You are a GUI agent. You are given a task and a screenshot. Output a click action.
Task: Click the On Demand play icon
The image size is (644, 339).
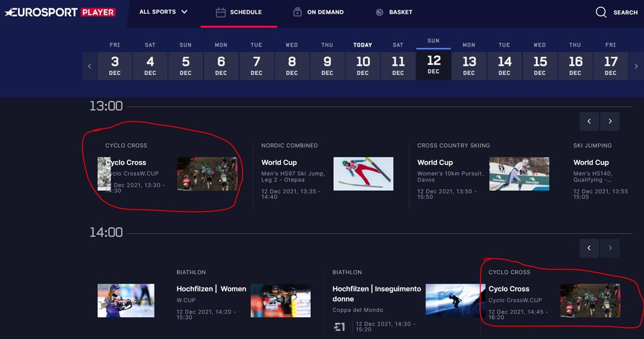tap(298, 12)
